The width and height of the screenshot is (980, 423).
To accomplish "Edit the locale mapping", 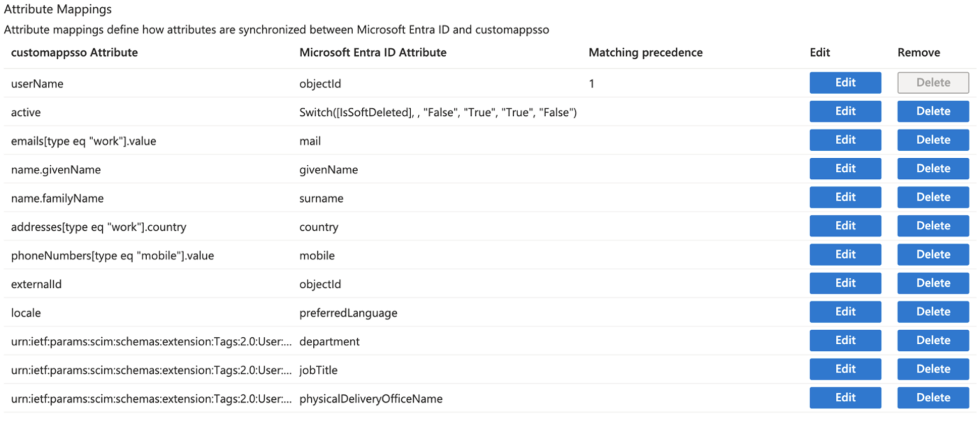I will (845, 312).
